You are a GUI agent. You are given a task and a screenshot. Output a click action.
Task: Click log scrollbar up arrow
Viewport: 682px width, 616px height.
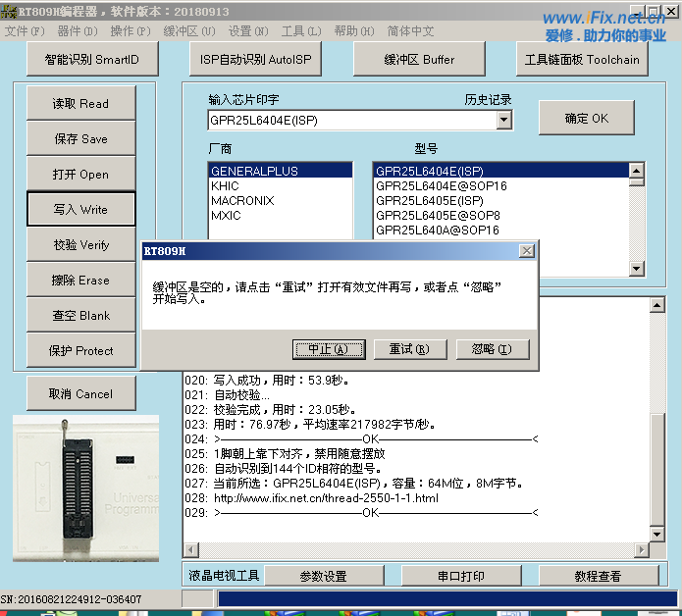click(656, 305)
